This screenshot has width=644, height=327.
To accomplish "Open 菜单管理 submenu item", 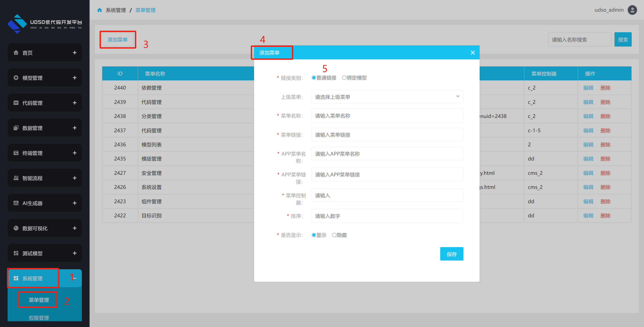I will (x=39, y=300).
